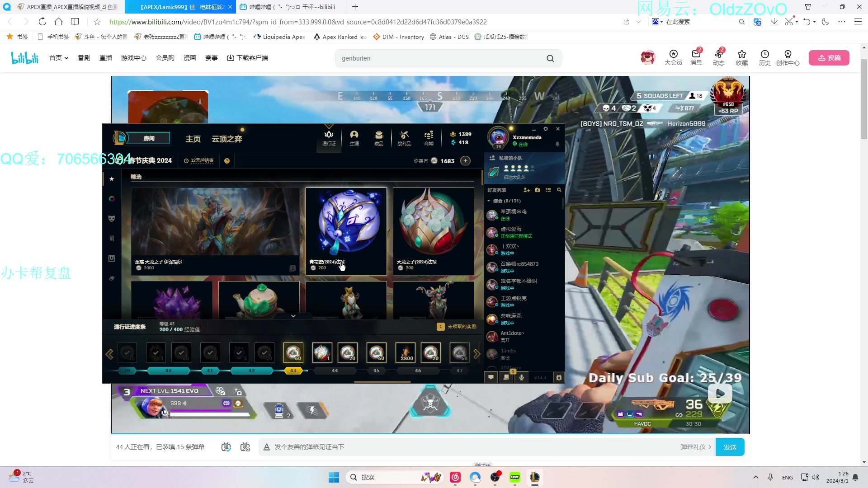
Task: Open the bilibili user avatar
Action: 648,57
